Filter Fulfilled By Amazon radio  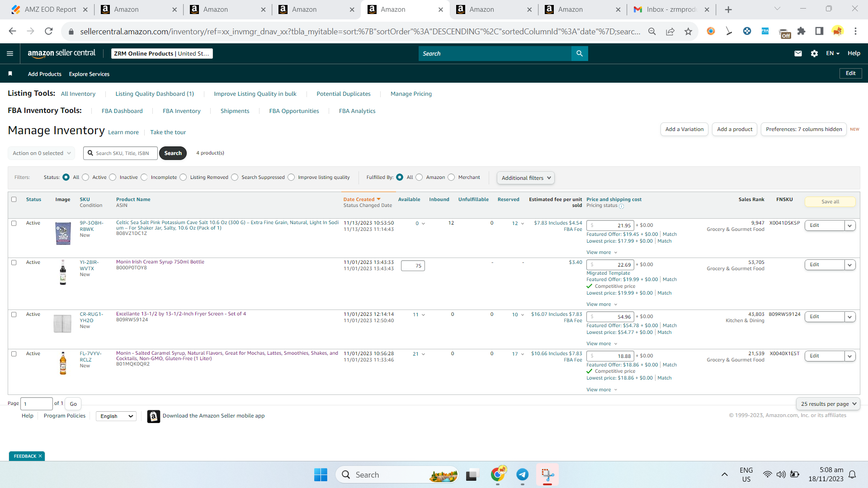(419, 177)
